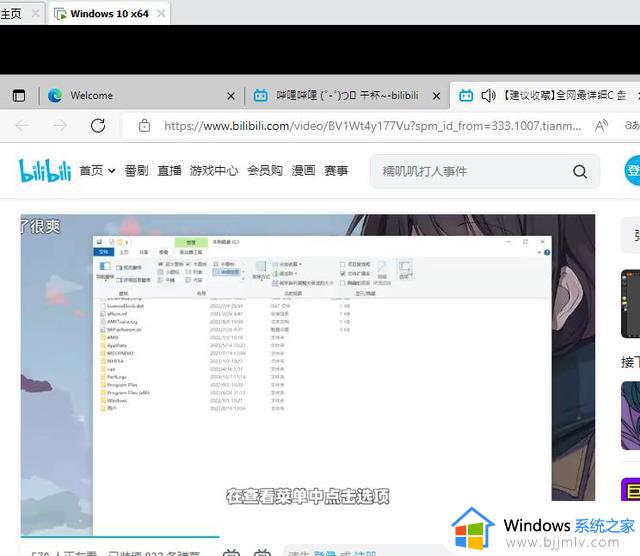This screenshot has height=556, width=640.
Task: Click the 登 login avatar button
Action: point(633,171)
